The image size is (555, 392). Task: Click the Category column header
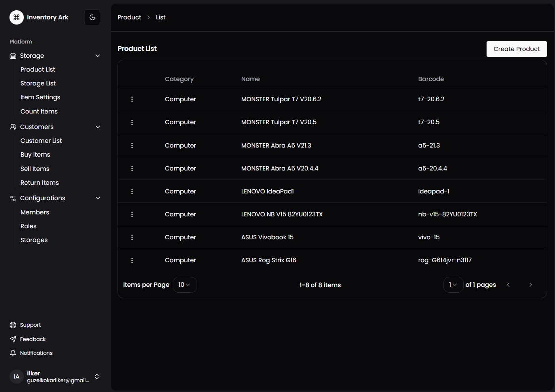[179, 79]
